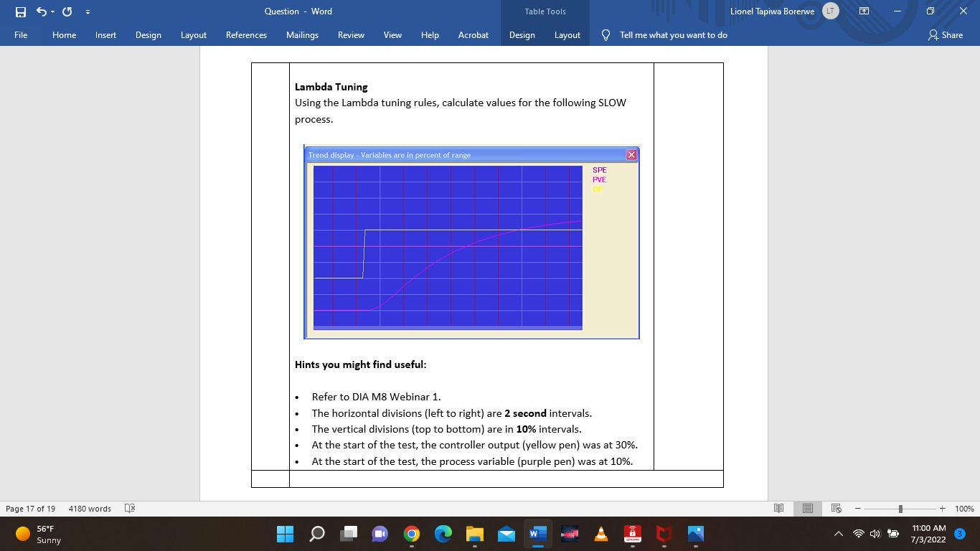This screenshot has width=980, height=551.
Task: Click Lionel Tapiwa Borerwe account name
Action: point(773,11)
